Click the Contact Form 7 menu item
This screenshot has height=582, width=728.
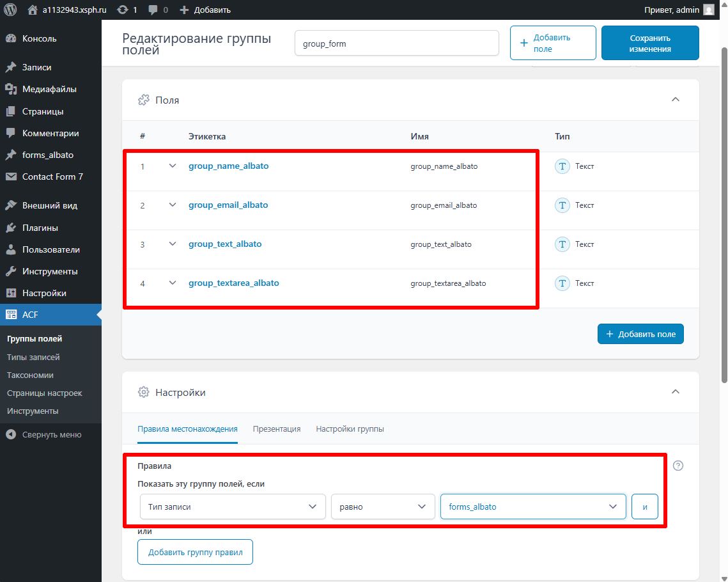(52, 177)
